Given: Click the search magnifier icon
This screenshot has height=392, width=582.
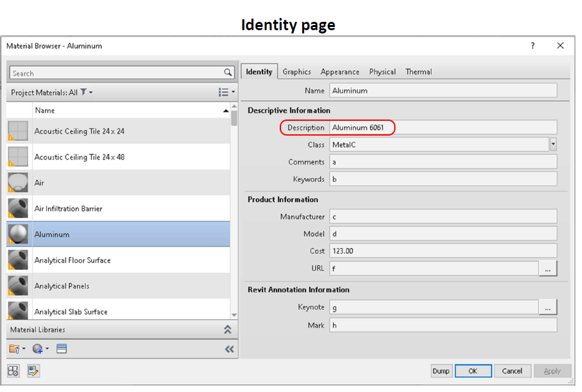Looking at the screenshot, I should coord(228,73).
